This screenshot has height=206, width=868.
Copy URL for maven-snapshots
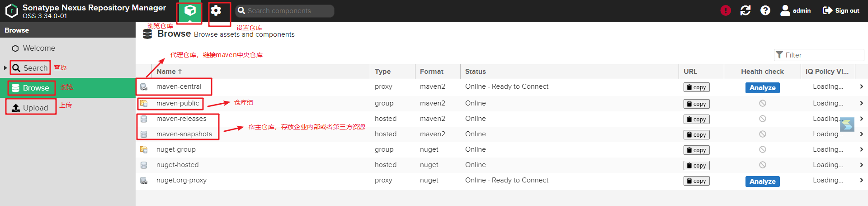[697, 135]
